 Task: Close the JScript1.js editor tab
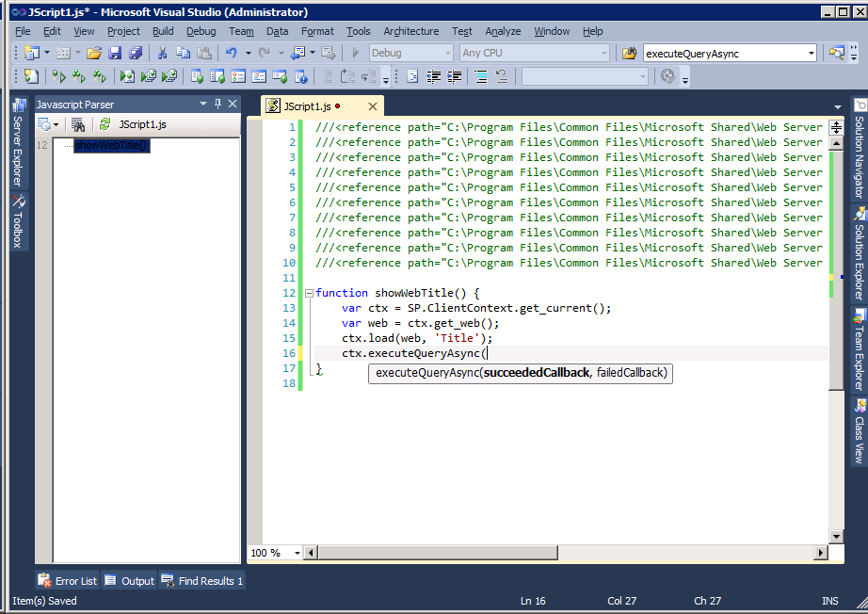(373, 106)
